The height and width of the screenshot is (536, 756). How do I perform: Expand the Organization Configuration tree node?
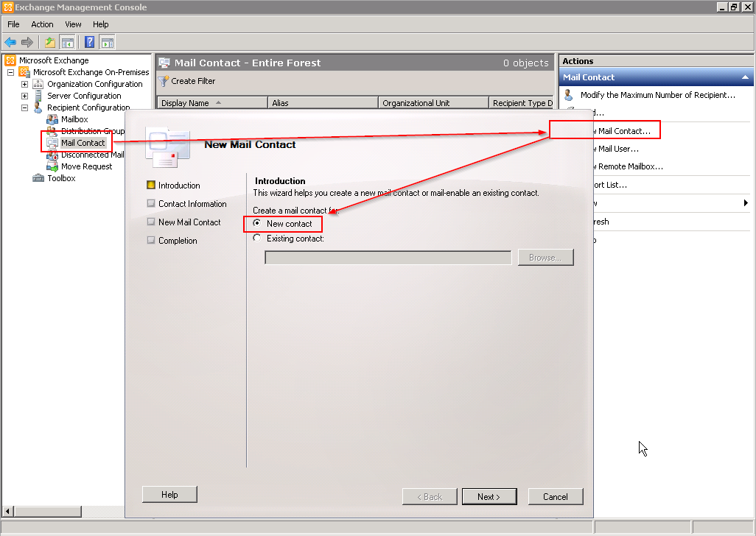24,84
